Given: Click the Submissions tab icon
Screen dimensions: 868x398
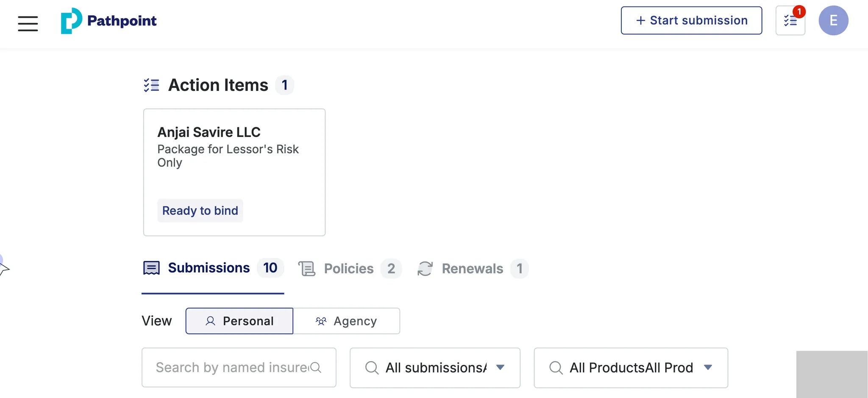Looking at the screenshot, I should coord(151,268).
